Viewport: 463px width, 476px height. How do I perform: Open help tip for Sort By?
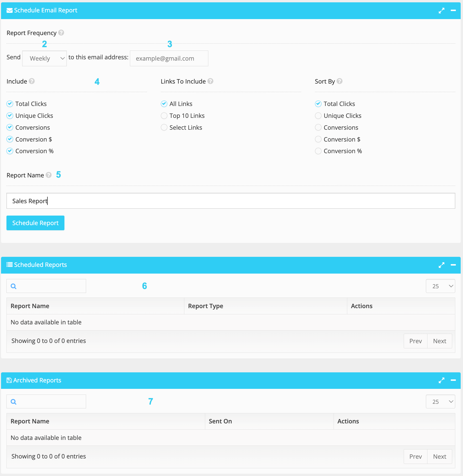[x=340, y=81]
